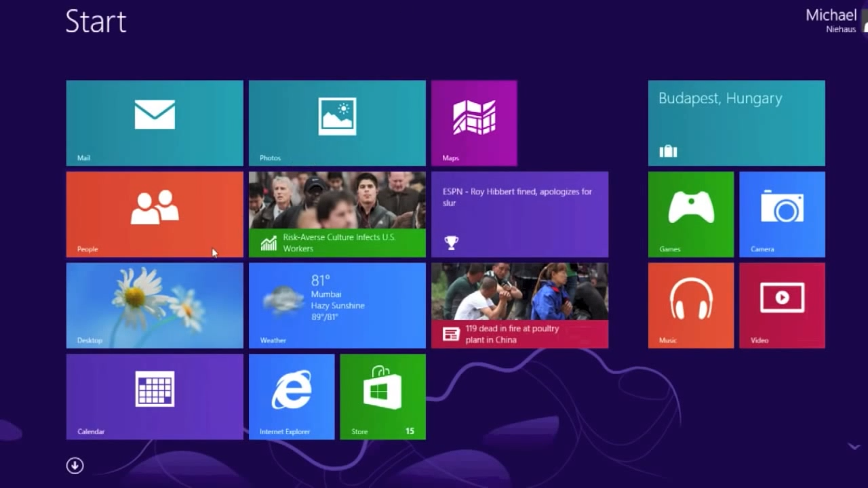This screenshot has height=488, width=868.
Task: Click the Hazy Sunshine weather text
Action: tap(338, 306)
